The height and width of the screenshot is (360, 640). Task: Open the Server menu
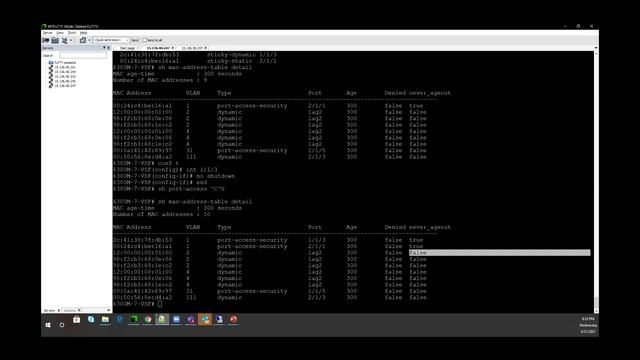tap(47, 33)
